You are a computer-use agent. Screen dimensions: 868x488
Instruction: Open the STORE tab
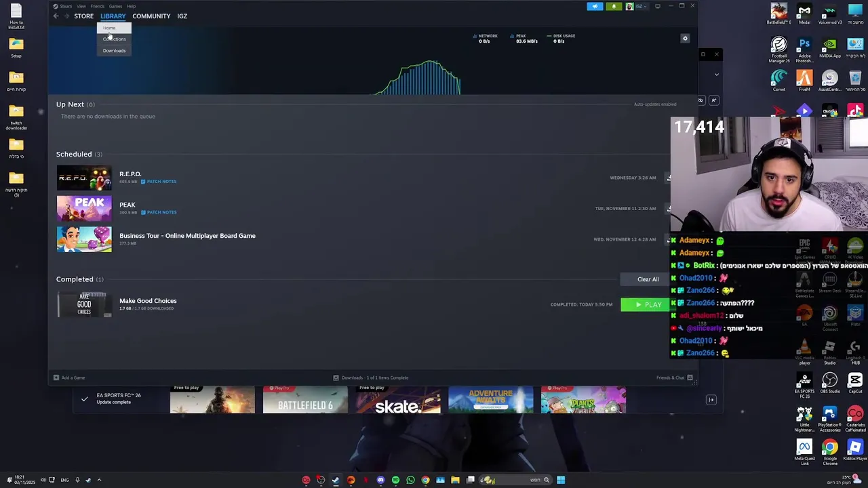coord(84,16)
